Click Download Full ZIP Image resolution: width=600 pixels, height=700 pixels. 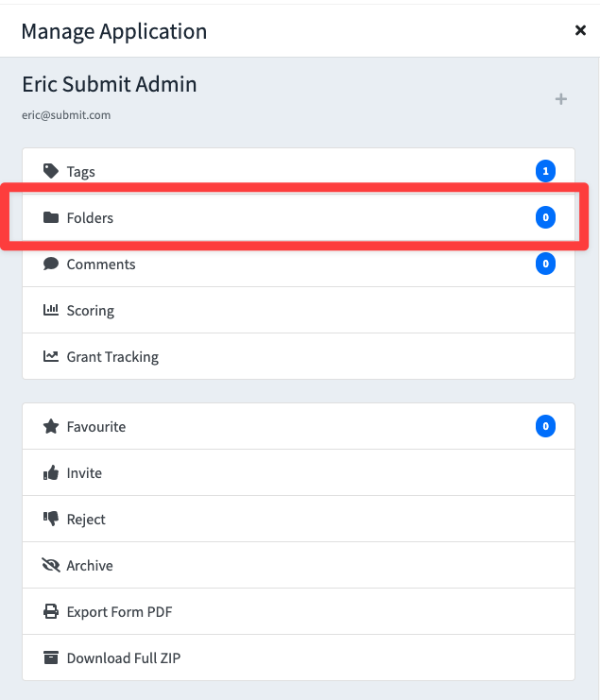[299, 657]
